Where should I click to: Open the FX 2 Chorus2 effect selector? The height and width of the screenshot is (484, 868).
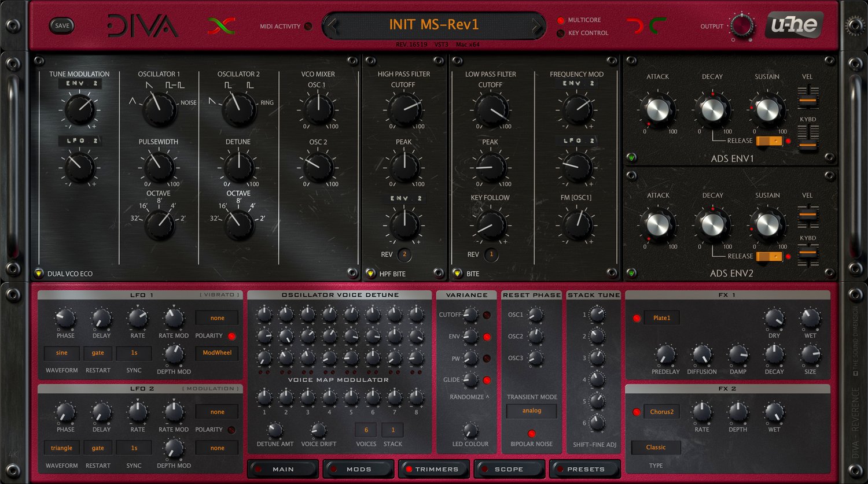tap(661, 412)
